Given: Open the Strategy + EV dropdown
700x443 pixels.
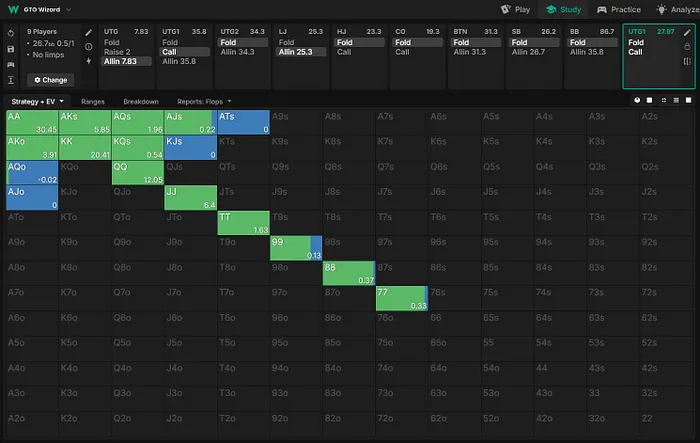Looking at the screenshot, I should point(38,101).
